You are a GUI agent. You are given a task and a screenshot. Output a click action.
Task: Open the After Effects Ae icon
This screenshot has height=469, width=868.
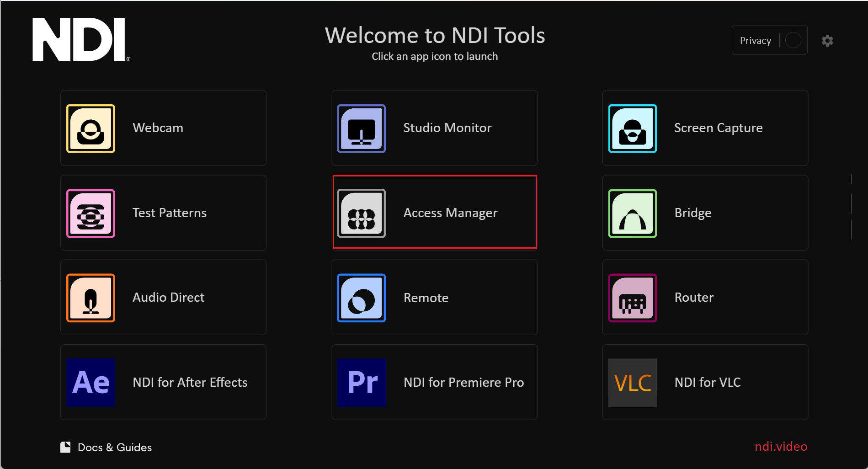coord(91,383)
